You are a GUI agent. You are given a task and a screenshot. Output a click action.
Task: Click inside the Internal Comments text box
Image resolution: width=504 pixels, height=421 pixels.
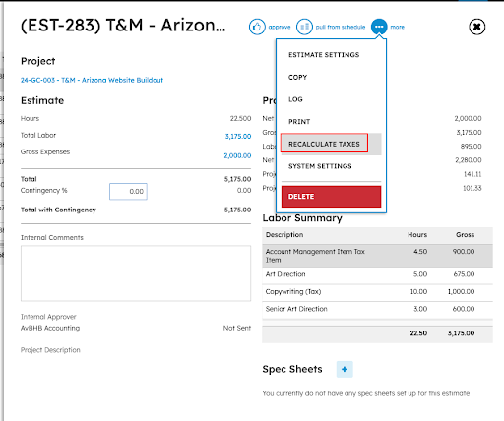136,273
